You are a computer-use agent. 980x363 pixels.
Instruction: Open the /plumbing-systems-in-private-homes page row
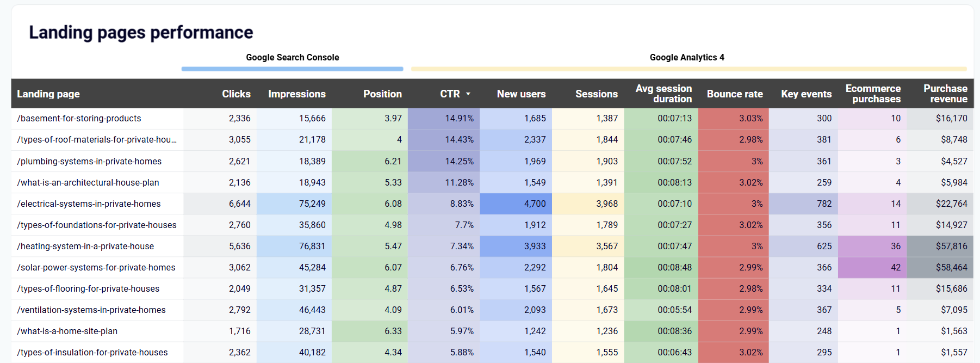(89, 161)
